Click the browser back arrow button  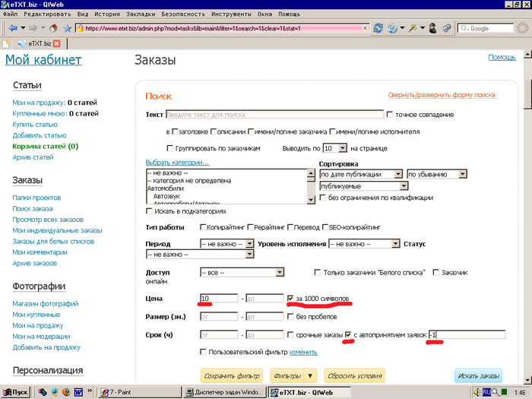pos(13,28)
